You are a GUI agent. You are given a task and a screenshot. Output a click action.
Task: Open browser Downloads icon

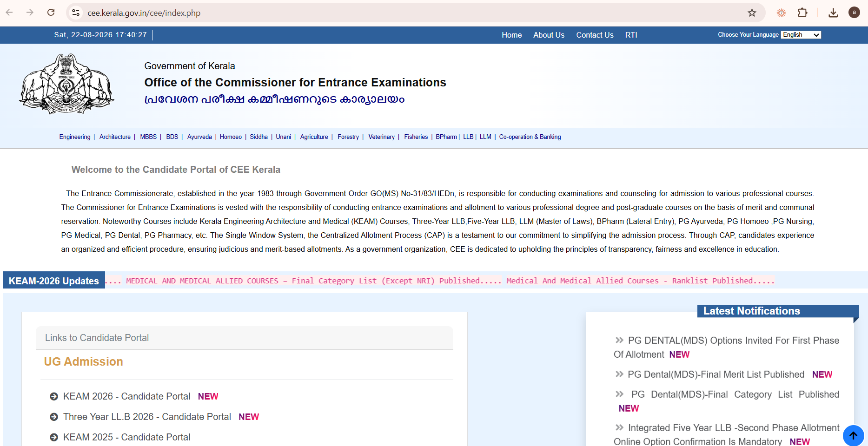click(833, 13)
